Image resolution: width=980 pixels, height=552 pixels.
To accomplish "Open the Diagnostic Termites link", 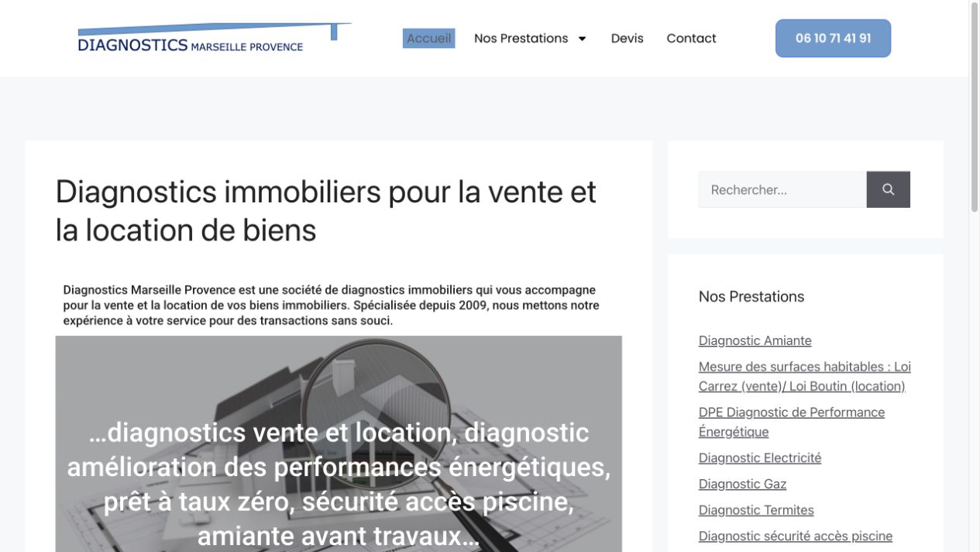I will tap(756, 510).
